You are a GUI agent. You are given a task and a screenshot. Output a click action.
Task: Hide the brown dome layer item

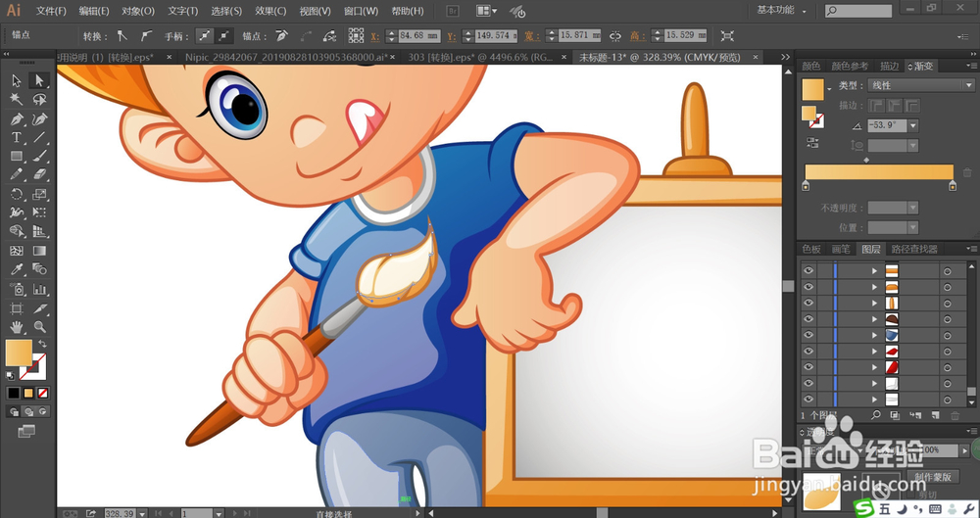(x=808, y=319)
